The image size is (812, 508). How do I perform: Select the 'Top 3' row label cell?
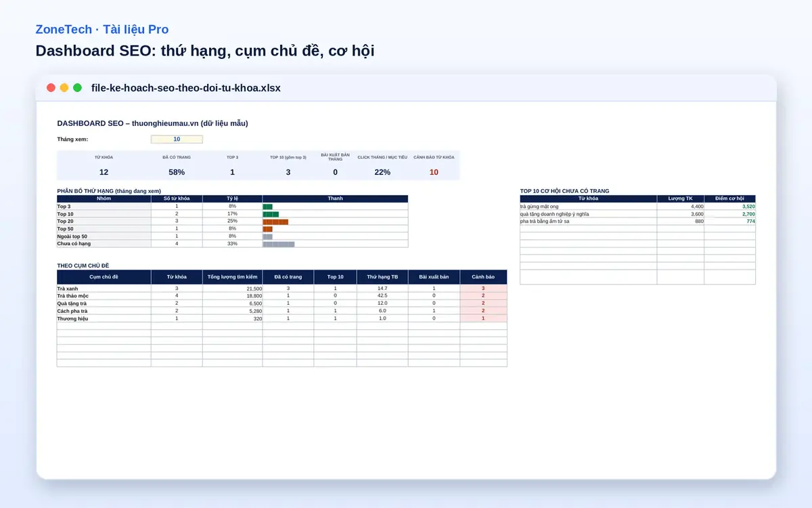click(104, 206)
